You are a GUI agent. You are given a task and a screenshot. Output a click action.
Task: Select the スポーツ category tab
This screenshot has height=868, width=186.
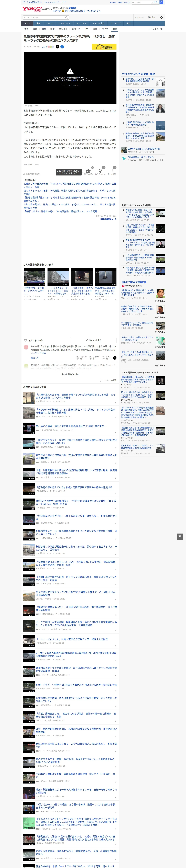(x=76, y=29)
